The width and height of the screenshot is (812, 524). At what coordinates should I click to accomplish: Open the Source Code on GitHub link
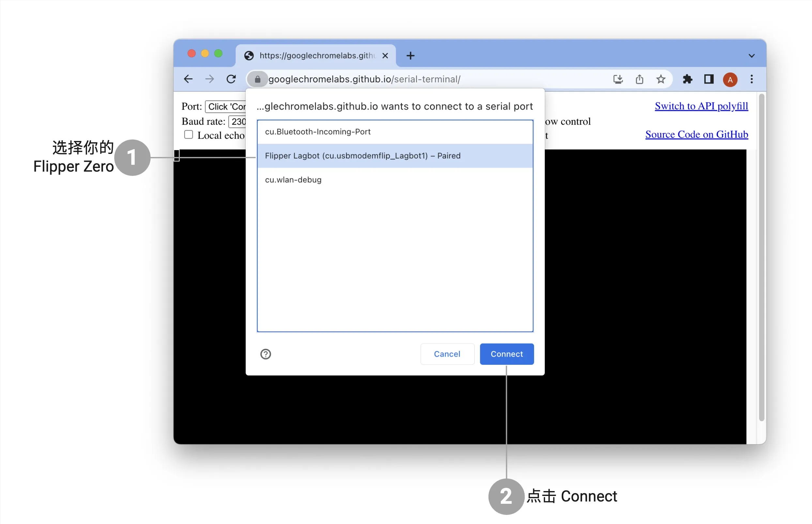click(x=697, y=134)
